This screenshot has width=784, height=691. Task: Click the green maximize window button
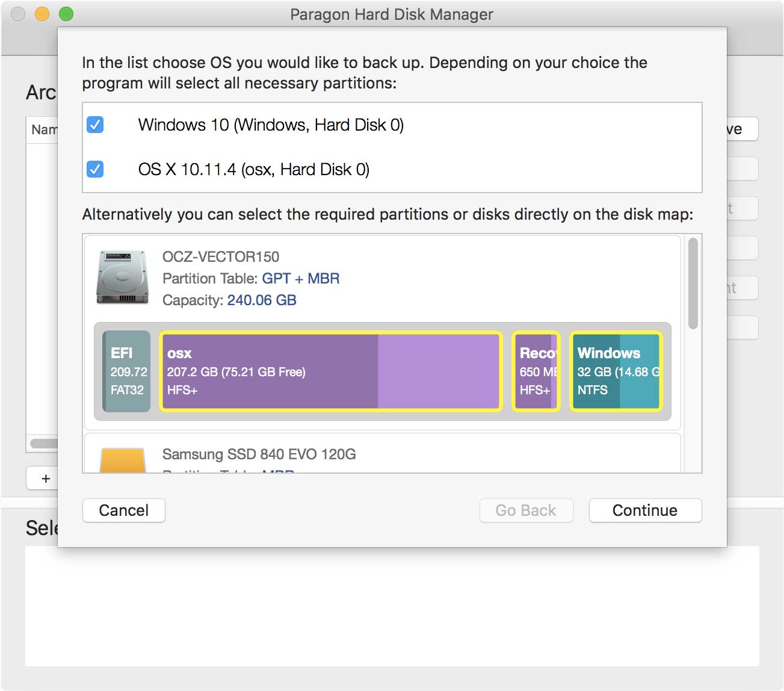point(66,14)
